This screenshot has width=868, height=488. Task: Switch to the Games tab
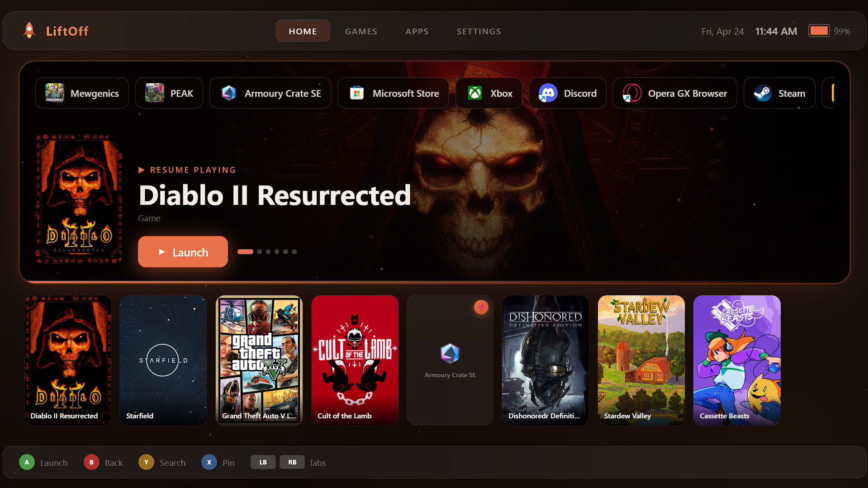(360, 31)
